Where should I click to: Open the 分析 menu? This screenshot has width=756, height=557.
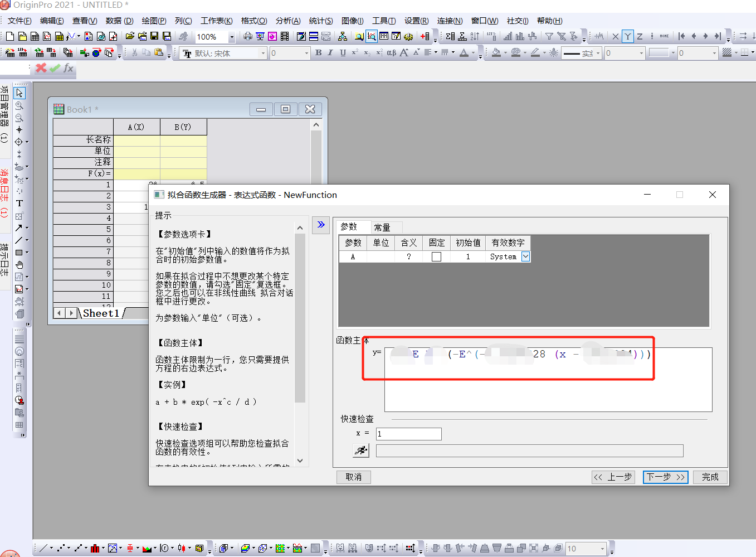click(287, 21)
